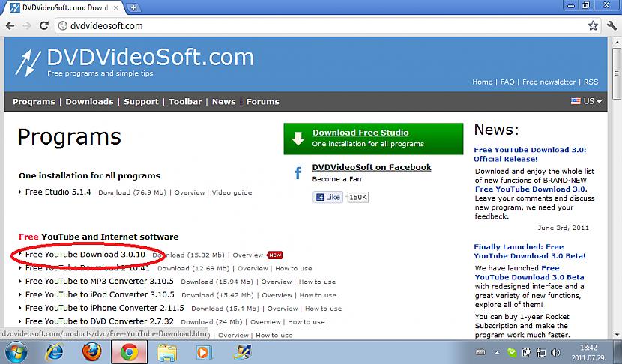The width and height of the screenshot is (622, 364).
Task: Open the RSS link in header
Action: pos(591,82)
